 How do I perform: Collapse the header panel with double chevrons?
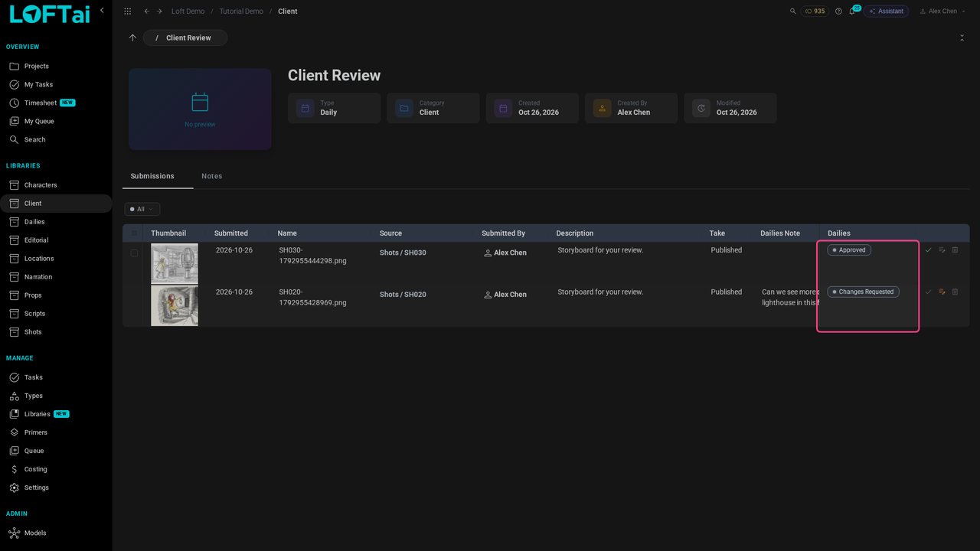coord(962,37)
